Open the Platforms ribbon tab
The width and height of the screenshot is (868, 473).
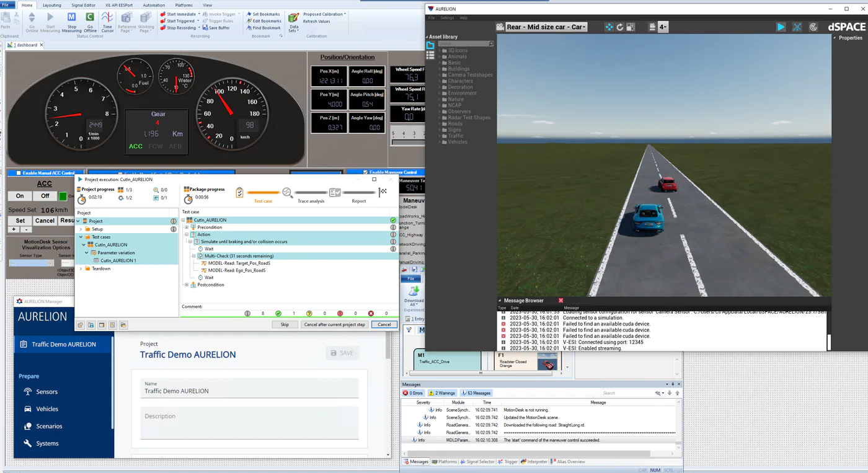(184, 5)
